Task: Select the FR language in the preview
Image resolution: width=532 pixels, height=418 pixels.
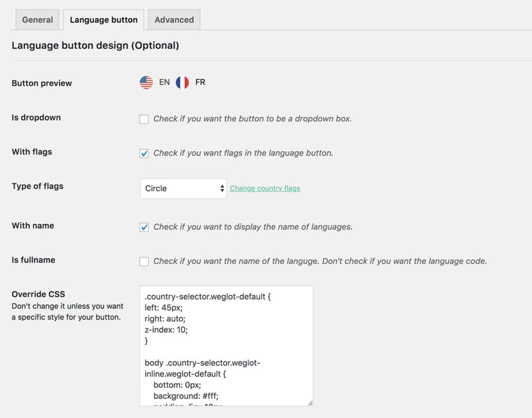Action: [200, 82]
